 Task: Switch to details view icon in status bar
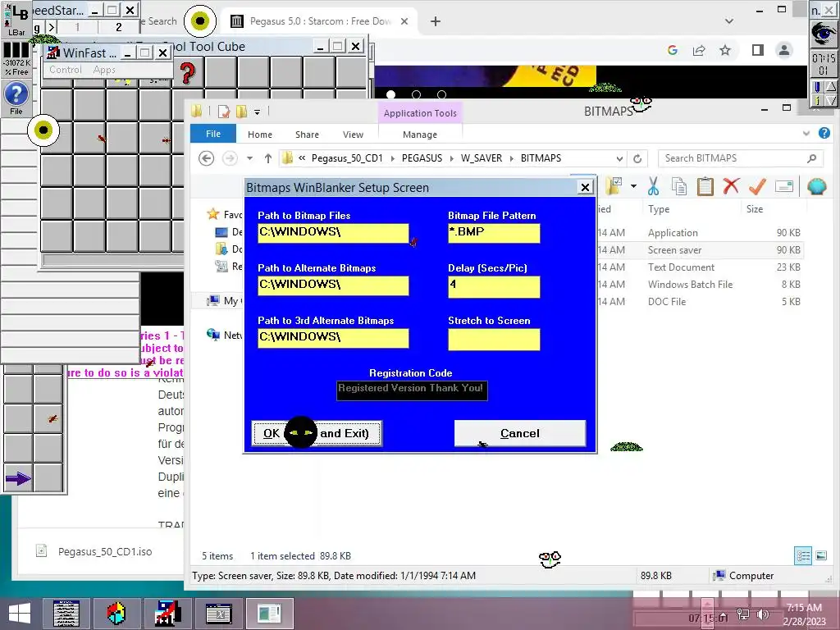(x=803, y=555)
